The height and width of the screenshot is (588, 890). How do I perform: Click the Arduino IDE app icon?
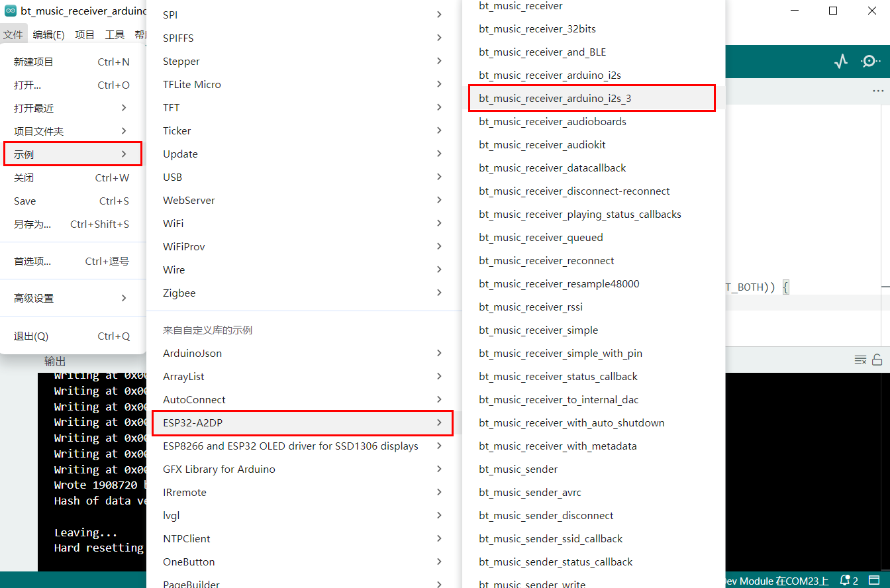click(x=10, y=11)
